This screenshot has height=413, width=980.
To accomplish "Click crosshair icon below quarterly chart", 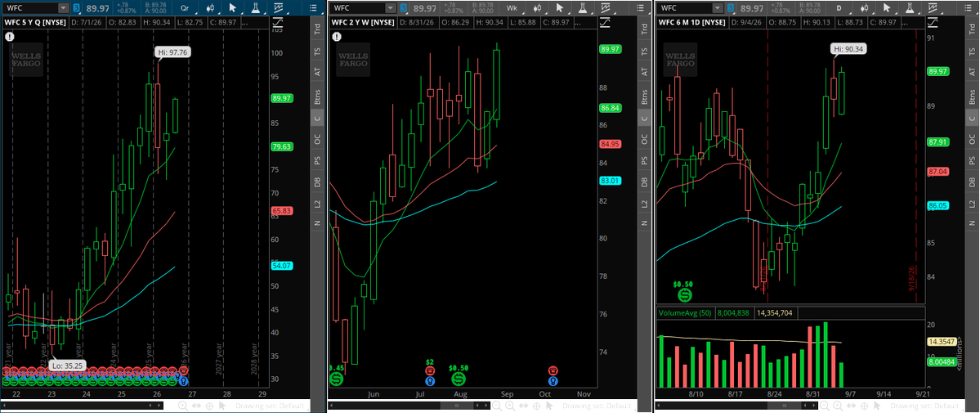I will (x=209, y=406).
